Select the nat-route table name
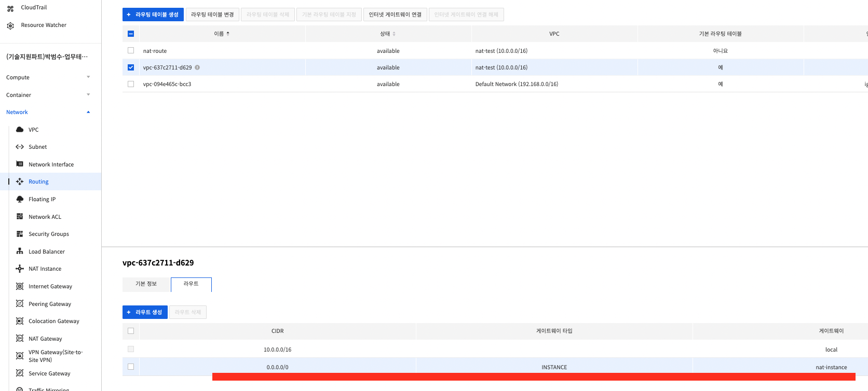 [x=155, y=51]
